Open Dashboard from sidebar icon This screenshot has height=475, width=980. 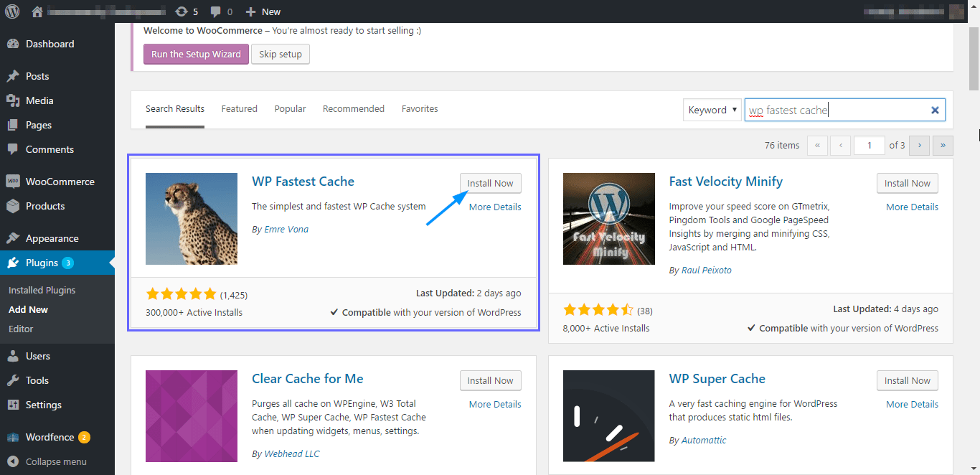(x=13, y=44)
